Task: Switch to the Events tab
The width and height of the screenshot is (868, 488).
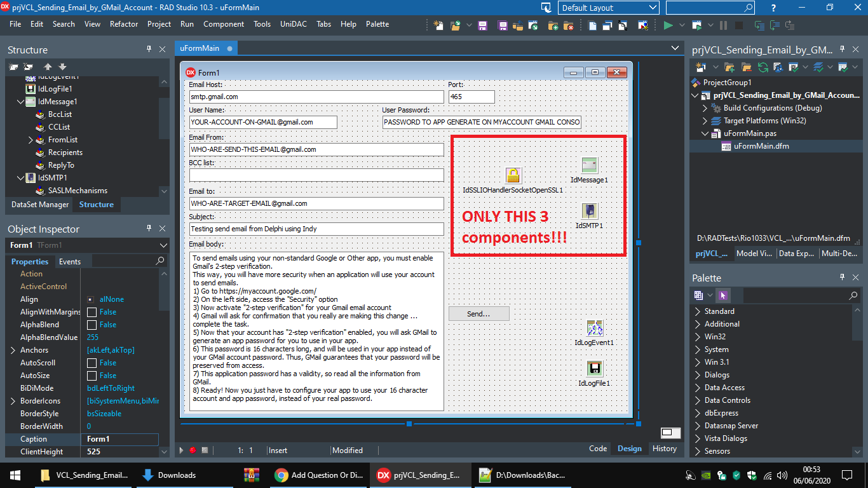Action: tap(70, 261)
